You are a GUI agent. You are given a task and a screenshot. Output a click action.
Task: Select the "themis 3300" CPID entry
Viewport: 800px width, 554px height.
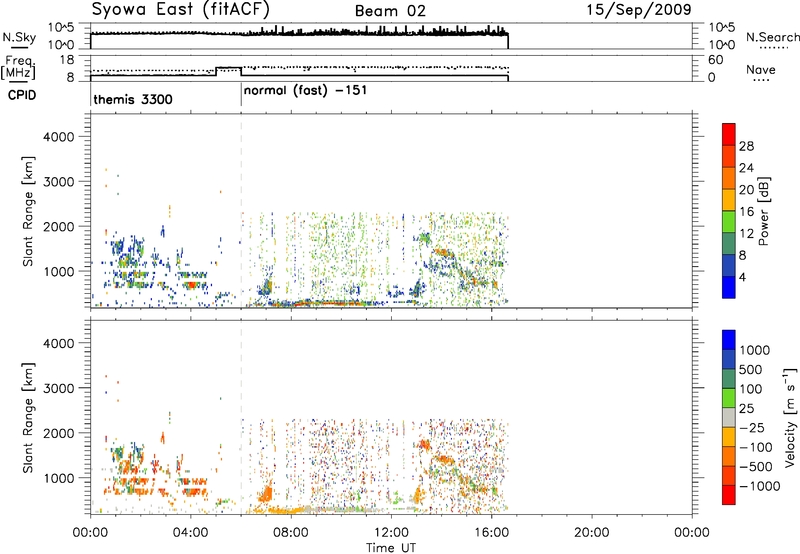tap(133, 99)
